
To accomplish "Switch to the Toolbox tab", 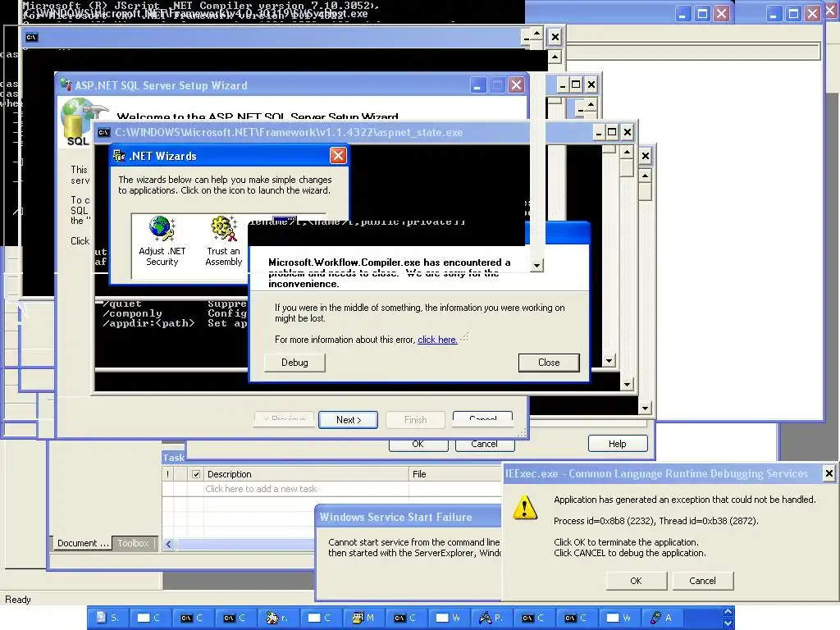I will (134, 543).
